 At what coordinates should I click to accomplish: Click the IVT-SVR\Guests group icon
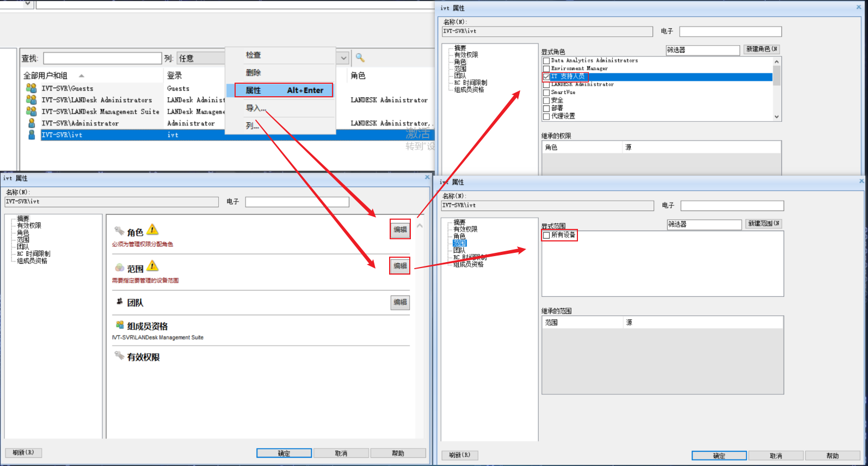31,88
